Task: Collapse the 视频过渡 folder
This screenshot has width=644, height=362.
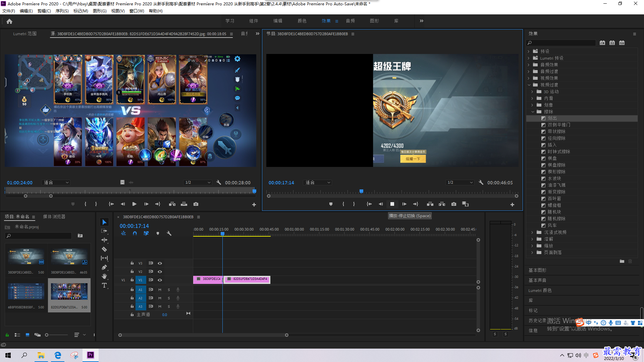Action: (529, 85)
